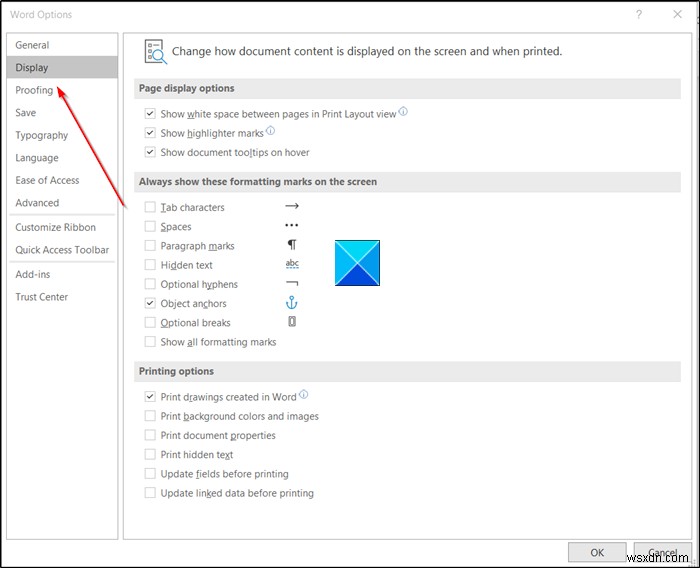
Task: Toggle Show document tooltips on hover
Action: click(x=150, y=152)
